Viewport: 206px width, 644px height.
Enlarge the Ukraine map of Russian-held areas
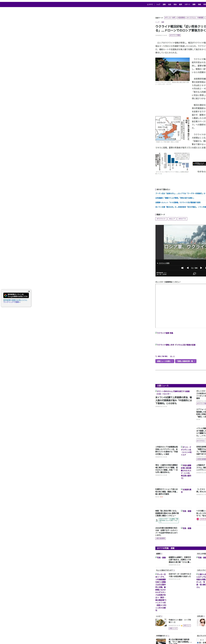(x=173, y=128)
